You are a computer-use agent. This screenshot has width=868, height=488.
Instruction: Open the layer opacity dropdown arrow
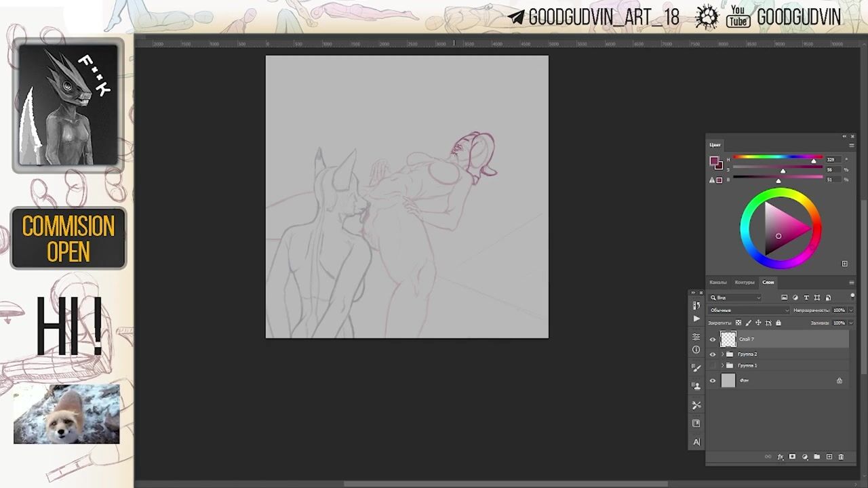coord(850,310)
